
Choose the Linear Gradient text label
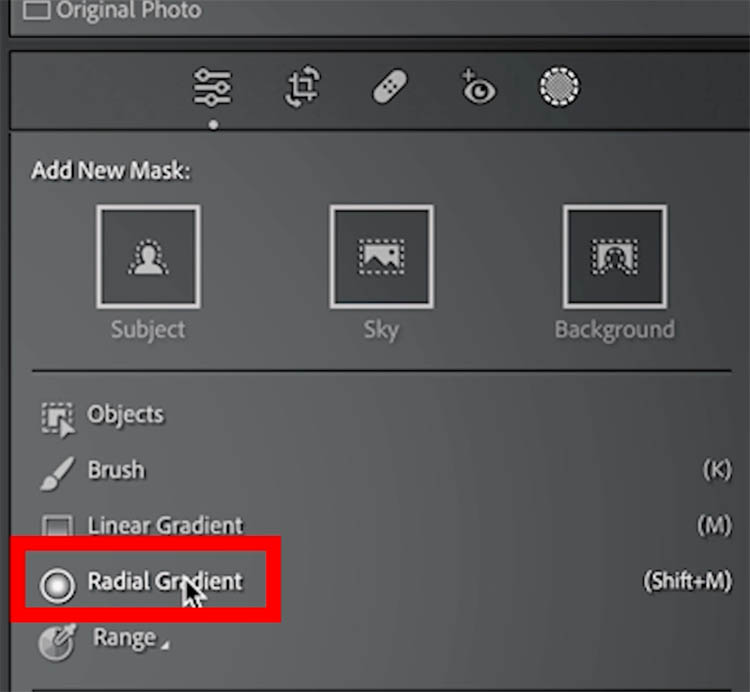165,525
